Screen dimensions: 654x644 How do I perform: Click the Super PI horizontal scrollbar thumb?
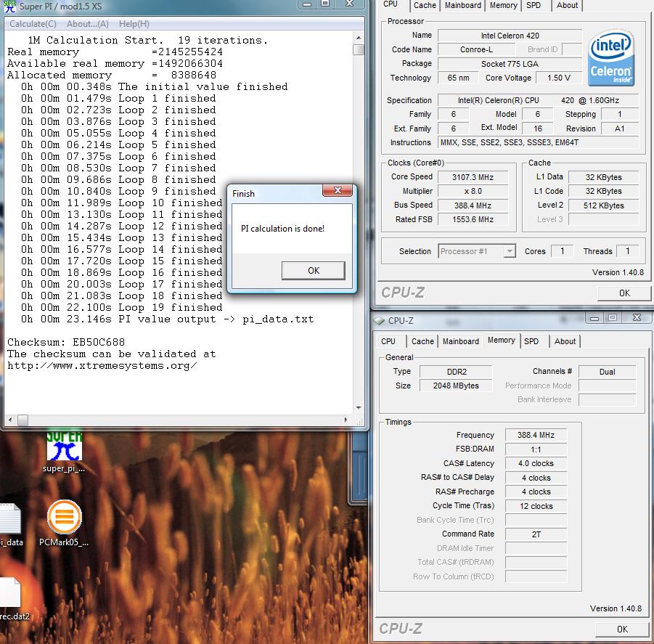tap(23, 420)
